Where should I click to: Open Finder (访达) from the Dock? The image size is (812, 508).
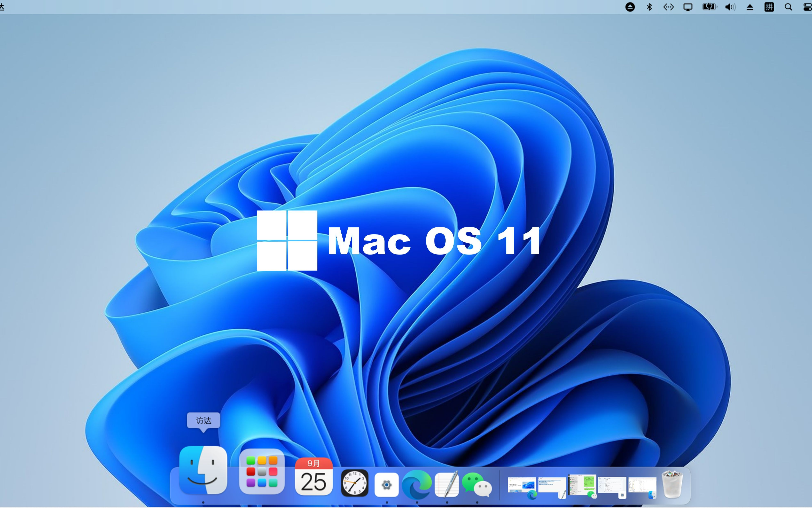[x=203, y=470]
